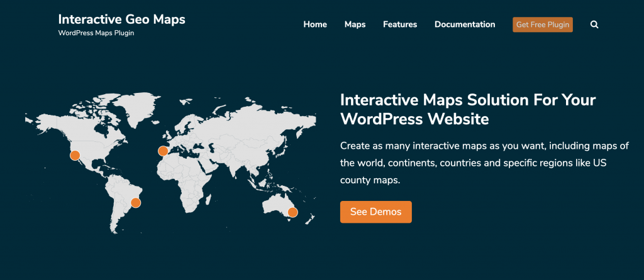Click the WordPress Maps Plugin tagline
Screen dimensions: 644x280
(x=96, y=33)
